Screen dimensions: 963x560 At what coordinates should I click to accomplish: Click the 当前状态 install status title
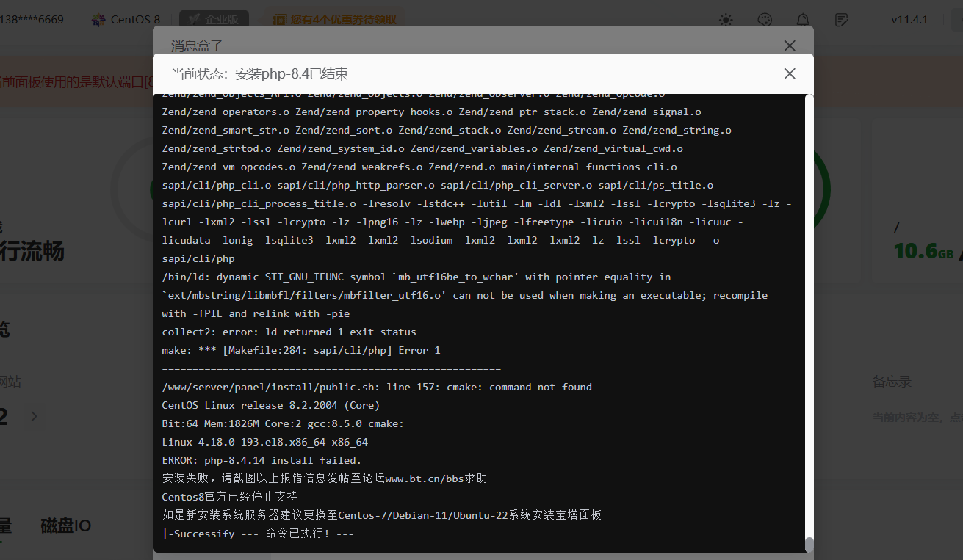pos(259,73)
